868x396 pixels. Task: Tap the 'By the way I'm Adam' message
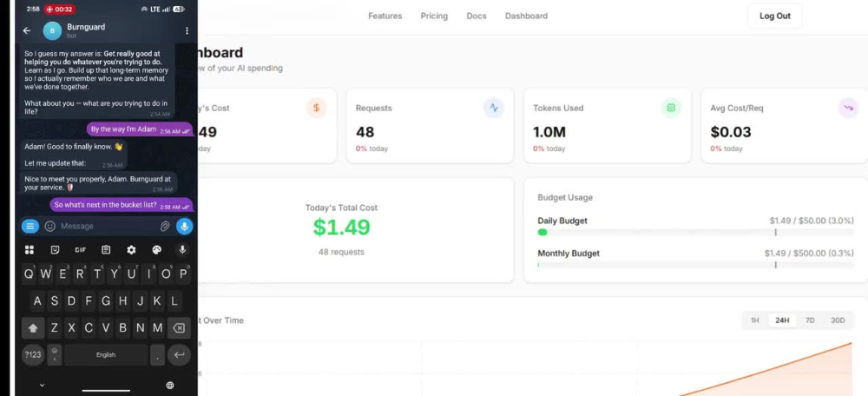click(x=140, y=129)
